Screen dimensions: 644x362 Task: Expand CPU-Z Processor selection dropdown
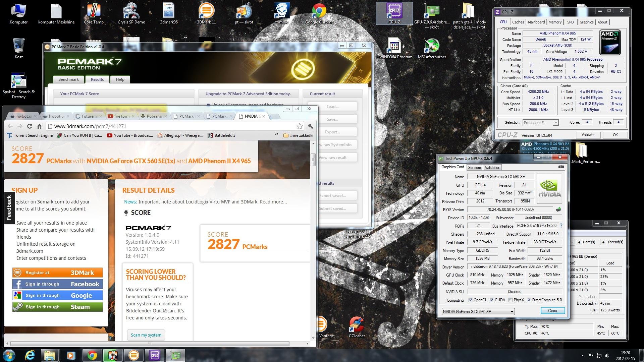click(555, 123)
